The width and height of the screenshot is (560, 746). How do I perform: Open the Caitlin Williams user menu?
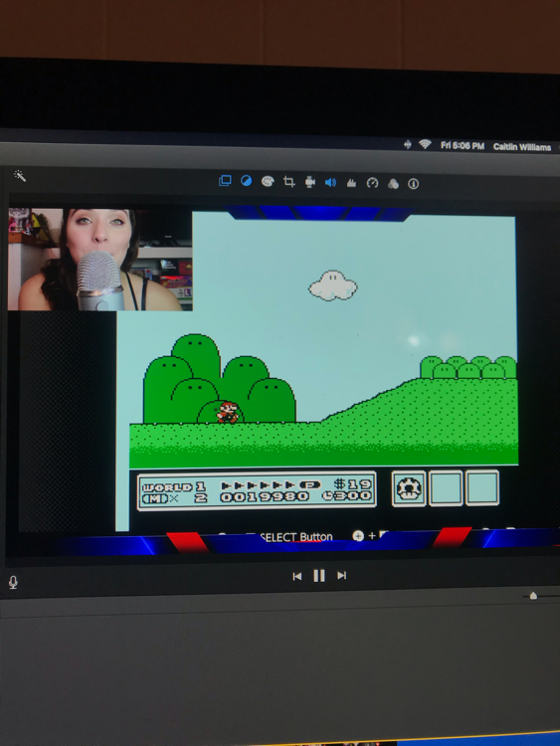522,147
